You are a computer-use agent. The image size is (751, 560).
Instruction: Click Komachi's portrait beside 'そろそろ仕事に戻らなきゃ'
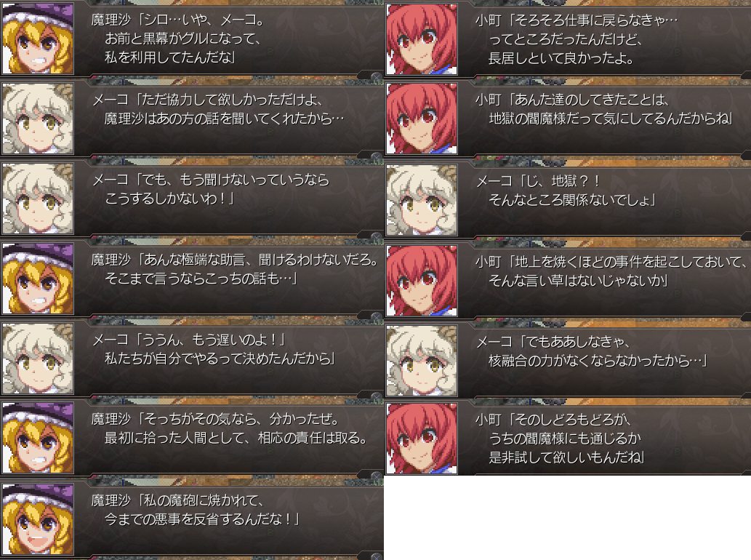pyautogui.click(x=422, y=39)
